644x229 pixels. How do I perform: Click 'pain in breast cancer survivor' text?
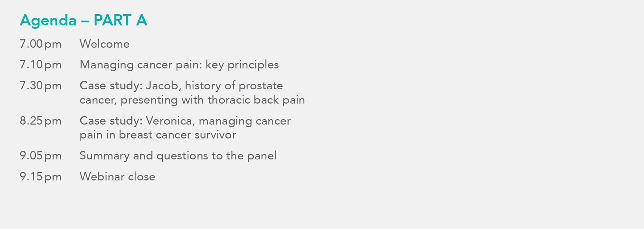158,135
